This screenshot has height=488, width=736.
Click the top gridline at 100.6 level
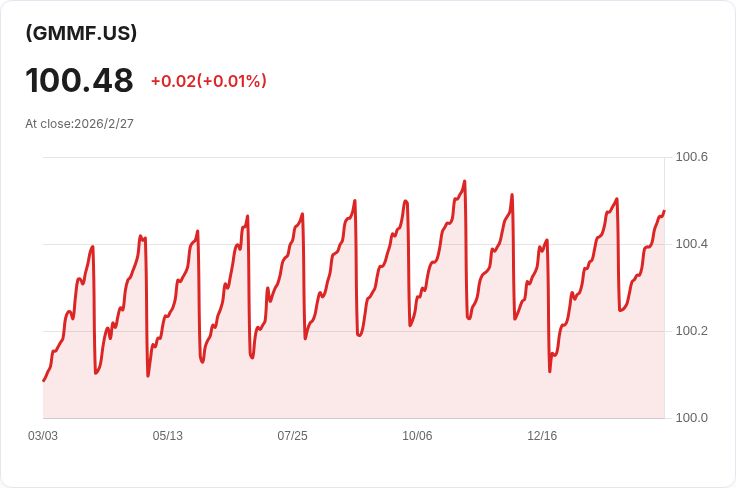[x=350, y=157]
